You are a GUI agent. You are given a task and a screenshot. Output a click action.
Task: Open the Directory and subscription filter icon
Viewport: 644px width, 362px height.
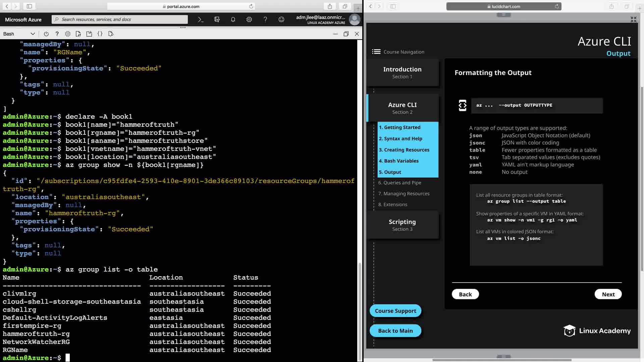click(217, 19)
